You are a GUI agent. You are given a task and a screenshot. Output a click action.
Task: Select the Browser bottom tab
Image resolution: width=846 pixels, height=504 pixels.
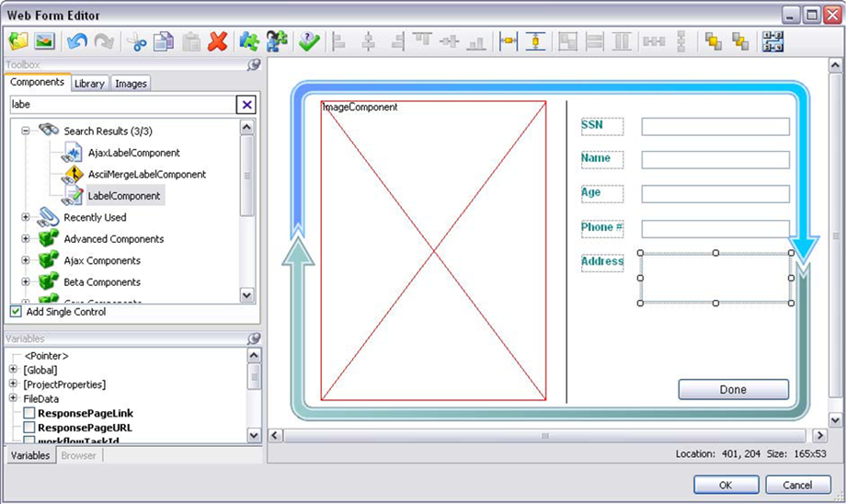(x=79, y=455)
